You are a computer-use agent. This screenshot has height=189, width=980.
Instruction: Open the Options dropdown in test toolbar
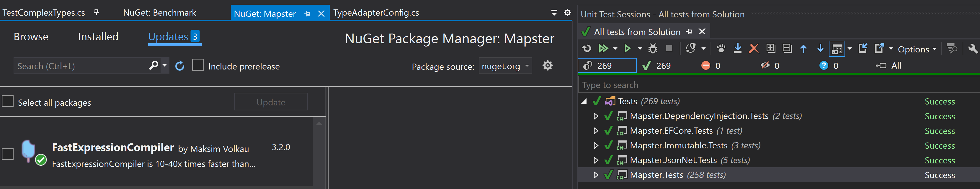click(x=917, y=49)
